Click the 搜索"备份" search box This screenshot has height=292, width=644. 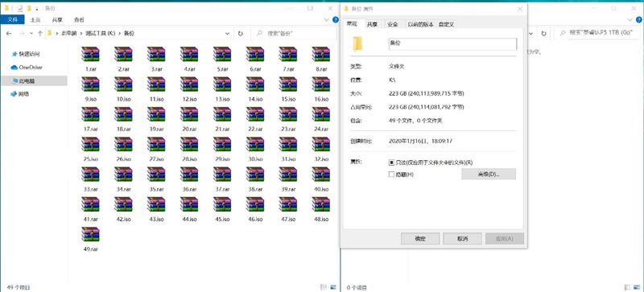point(293,33)
